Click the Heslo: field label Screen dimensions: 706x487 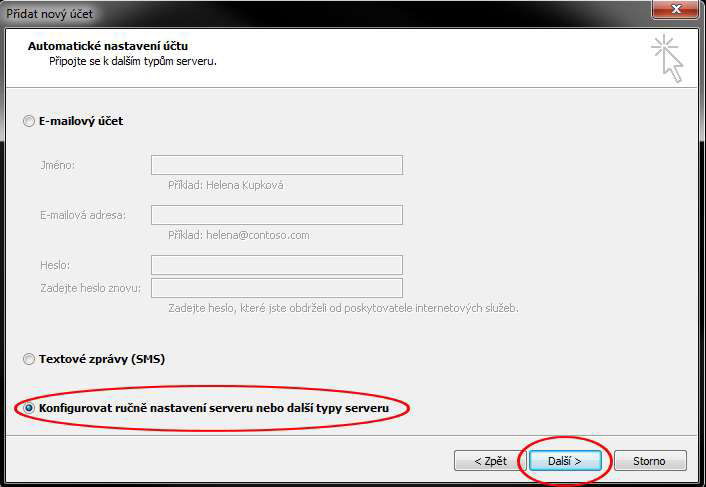(x=55, y=265)
